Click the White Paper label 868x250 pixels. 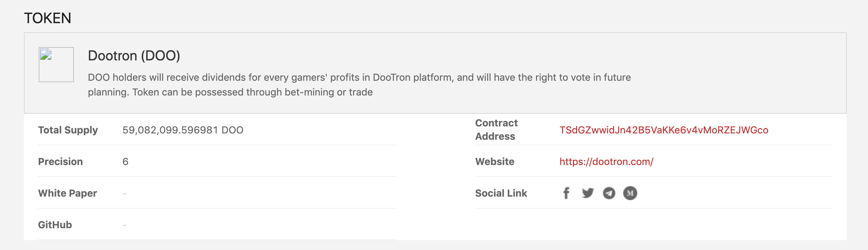click(68, 193)
